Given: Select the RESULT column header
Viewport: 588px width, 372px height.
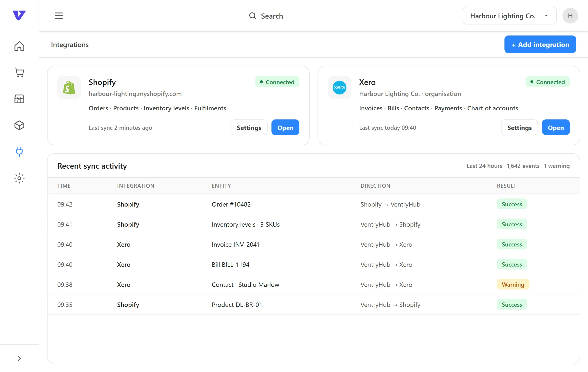Looking at the screenshot, I should pos(507,186).
